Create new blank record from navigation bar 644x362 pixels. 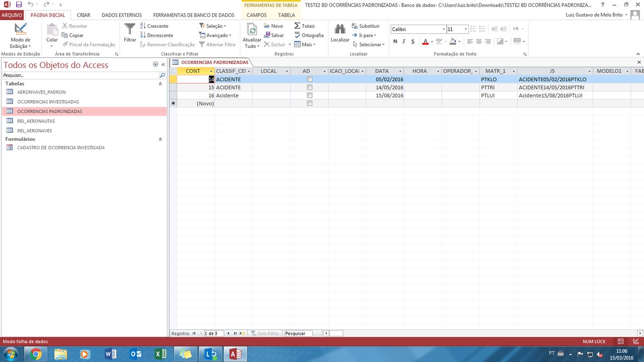coord(242,333)
